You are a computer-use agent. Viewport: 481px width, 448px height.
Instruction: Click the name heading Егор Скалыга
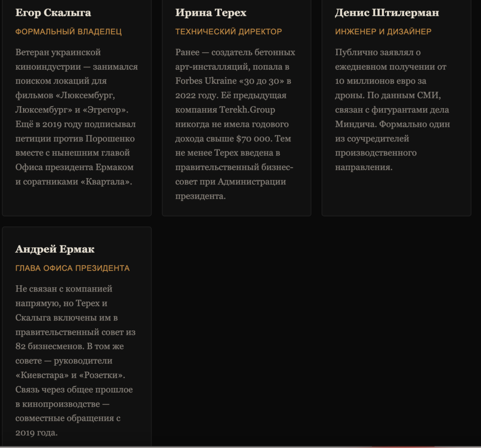tap(53, 13)
